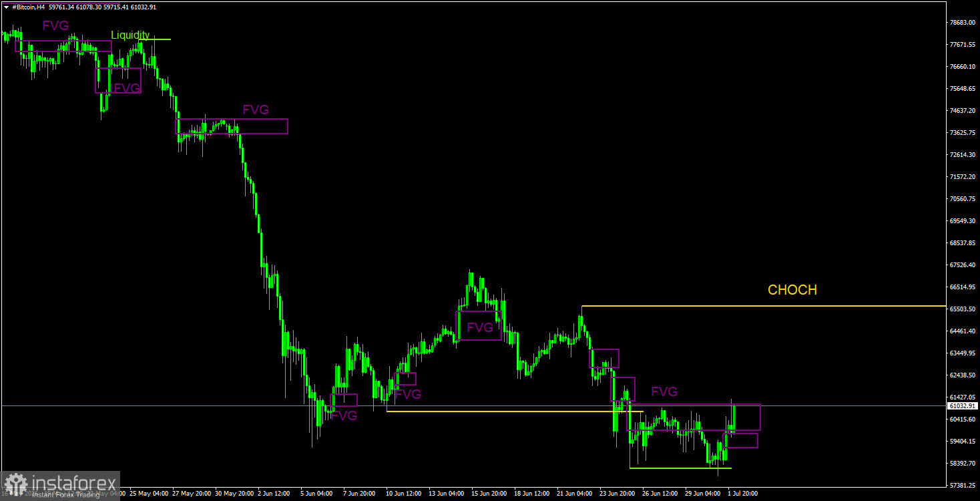Click the 30 May 20:00 time label

tap(234, 494)
